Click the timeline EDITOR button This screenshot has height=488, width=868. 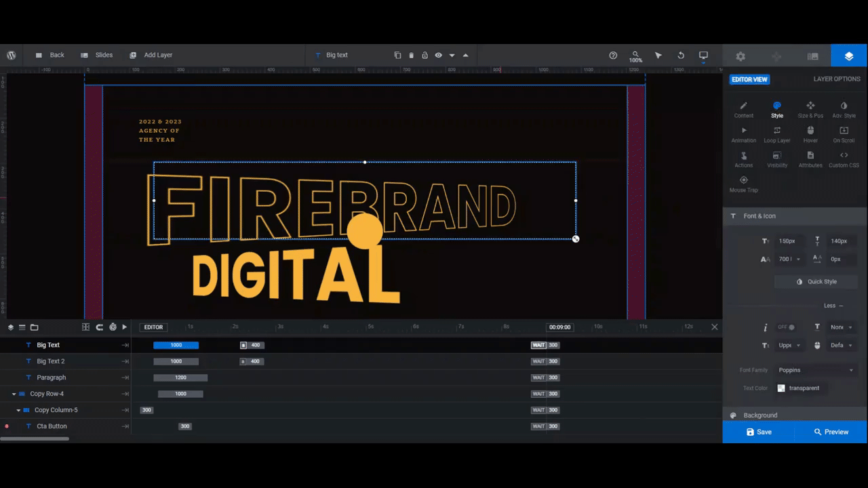point(153,327)
